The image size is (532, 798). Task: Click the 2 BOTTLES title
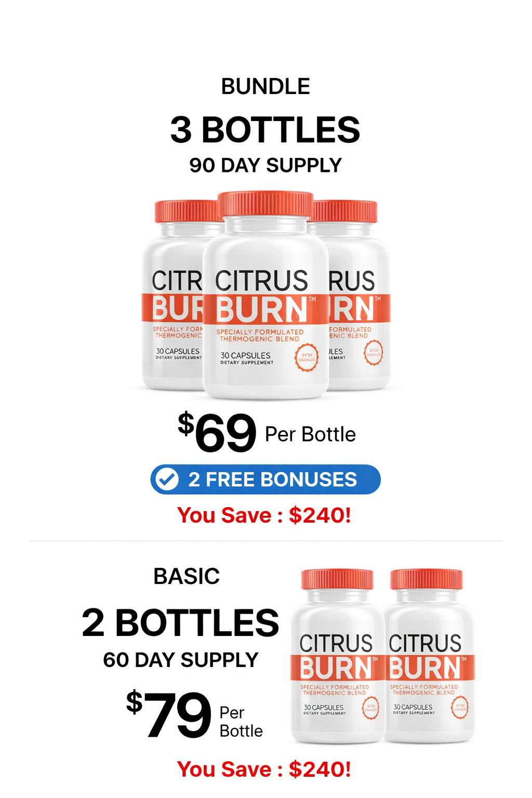(180, 622)
